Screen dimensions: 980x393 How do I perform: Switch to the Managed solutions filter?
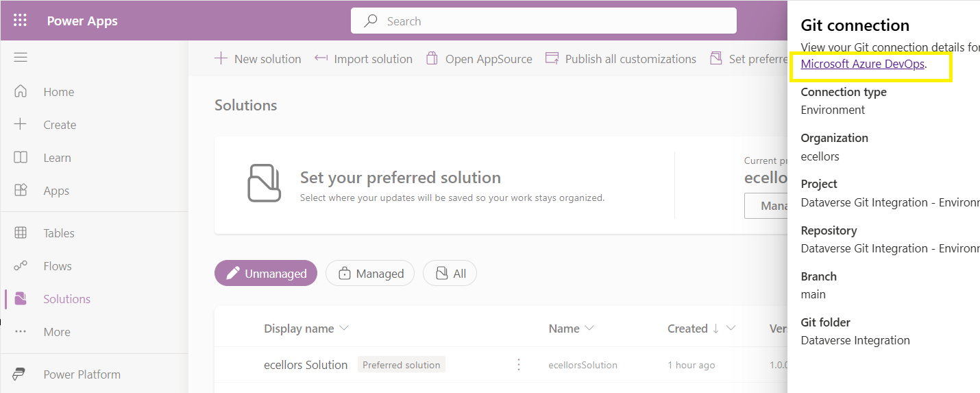[370, 274]
